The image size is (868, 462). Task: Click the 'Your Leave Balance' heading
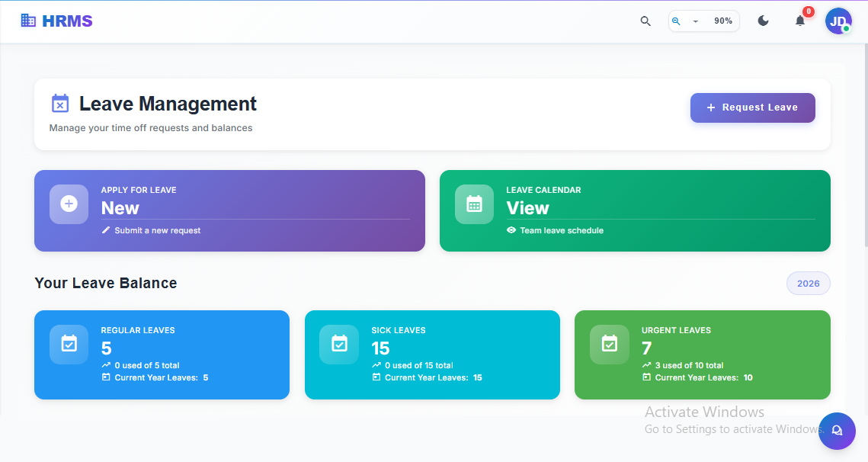[106, 283]
